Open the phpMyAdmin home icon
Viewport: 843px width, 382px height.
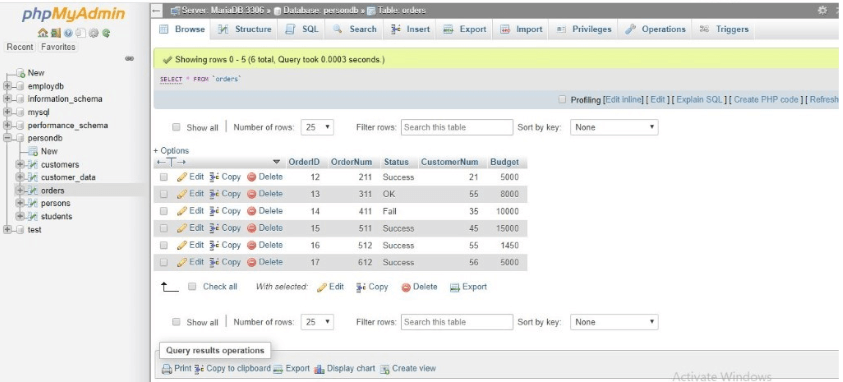[x=43, y=33]
